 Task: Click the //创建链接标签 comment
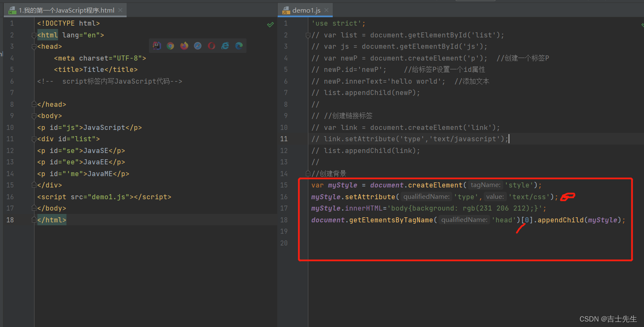[342, 116]
